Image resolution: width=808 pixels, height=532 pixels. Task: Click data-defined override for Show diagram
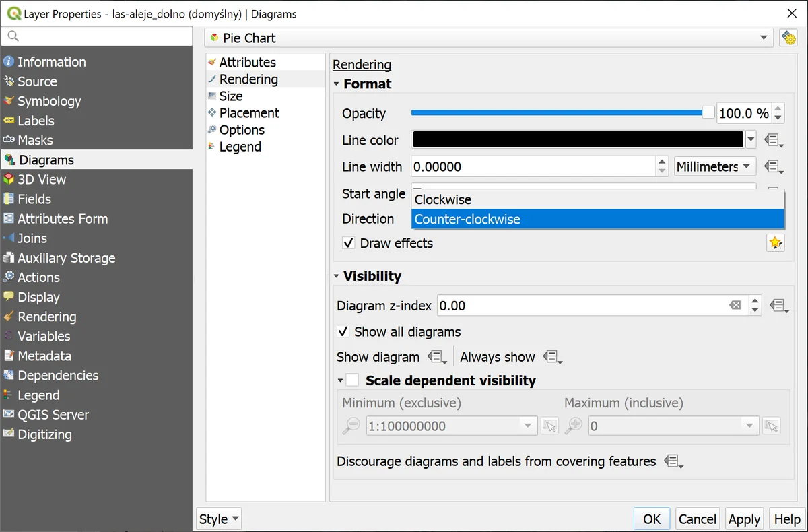click(x=437, y=357)
